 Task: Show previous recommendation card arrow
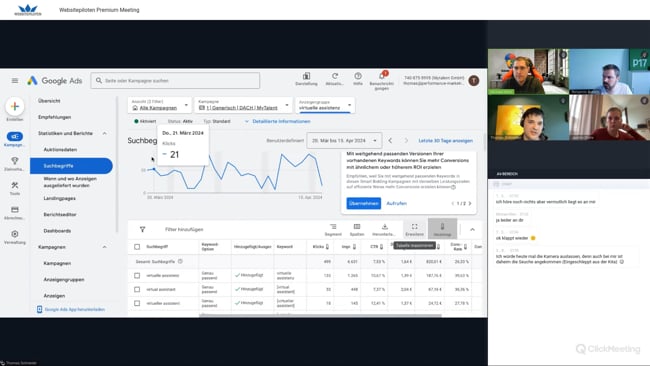click(x=453, y=204)
